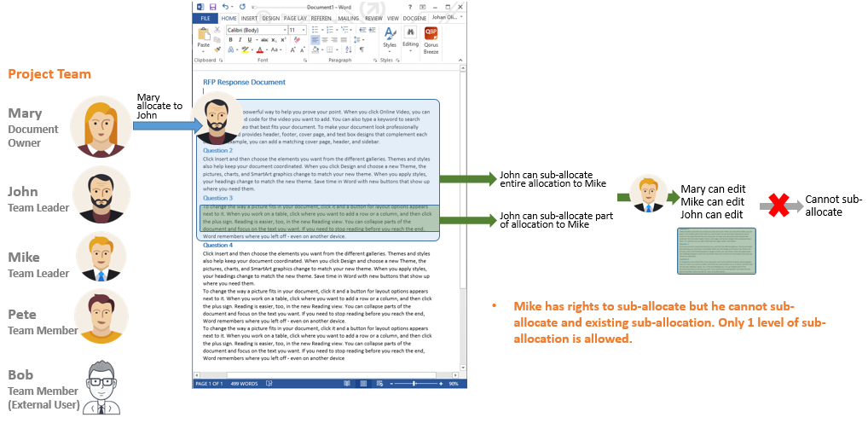Expand the Multilevel list dropdown
Screen dimensions: 868x423
point(350,30)
